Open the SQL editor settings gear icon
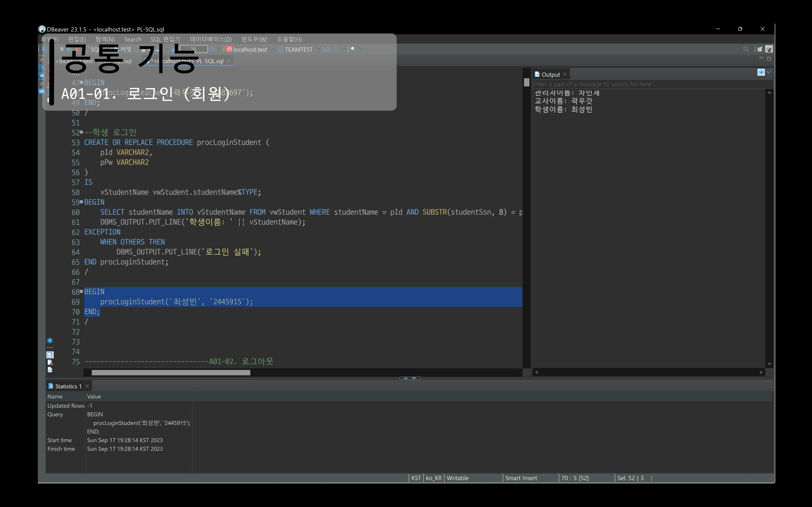Image resolution: width=812 pixels, height=507 pixels. coord(50,341)
